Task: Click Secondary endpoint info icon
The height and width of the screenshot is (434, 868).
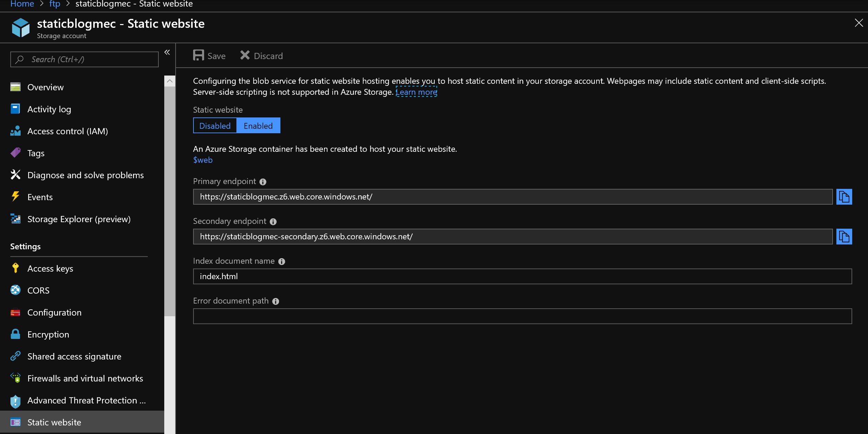Action: pyautogui.click(x=273, y=222)
